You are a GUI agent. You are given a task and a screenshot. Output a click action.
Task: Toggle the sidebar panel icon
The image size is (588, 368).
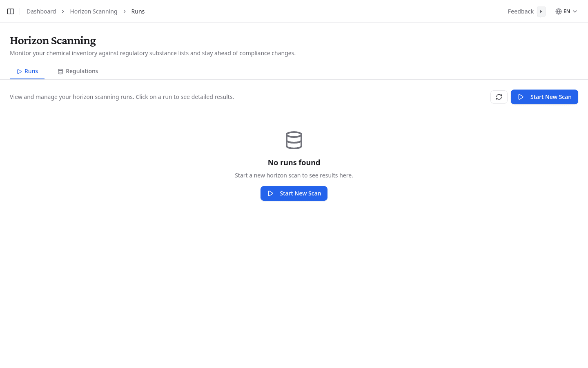point(11,11)
